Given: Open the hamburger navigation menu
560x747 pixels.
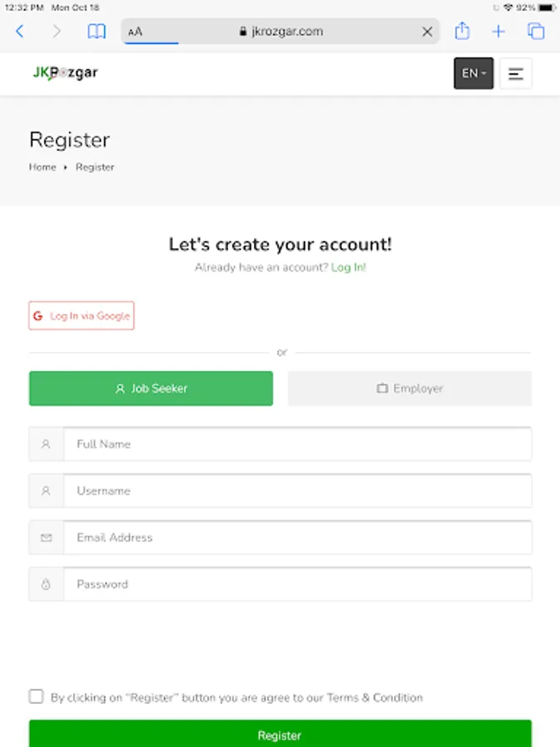Looking at the screenshot, I should 516,73.
